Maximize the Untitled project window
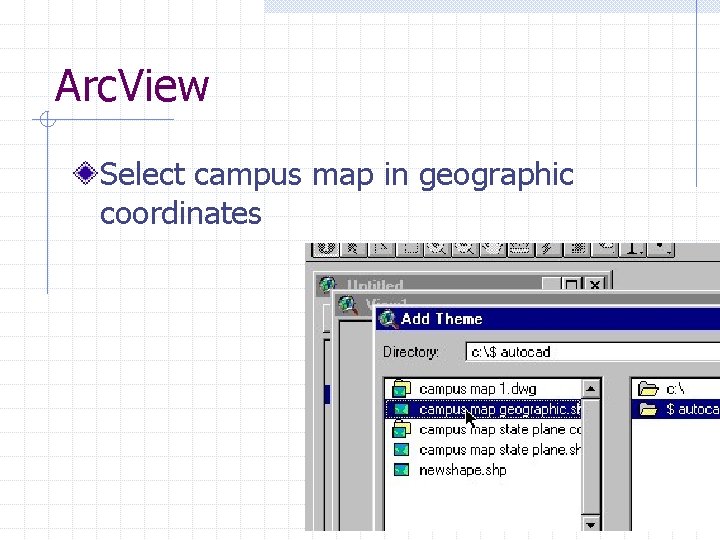Image resolution: width=720 pixels, height=540 pixels. click(572, 285)
